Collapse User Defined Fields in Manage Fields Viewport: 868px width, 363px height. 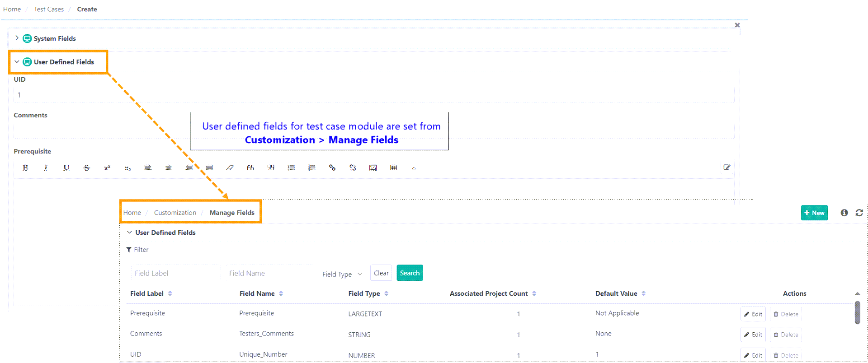tap(129, 232)
